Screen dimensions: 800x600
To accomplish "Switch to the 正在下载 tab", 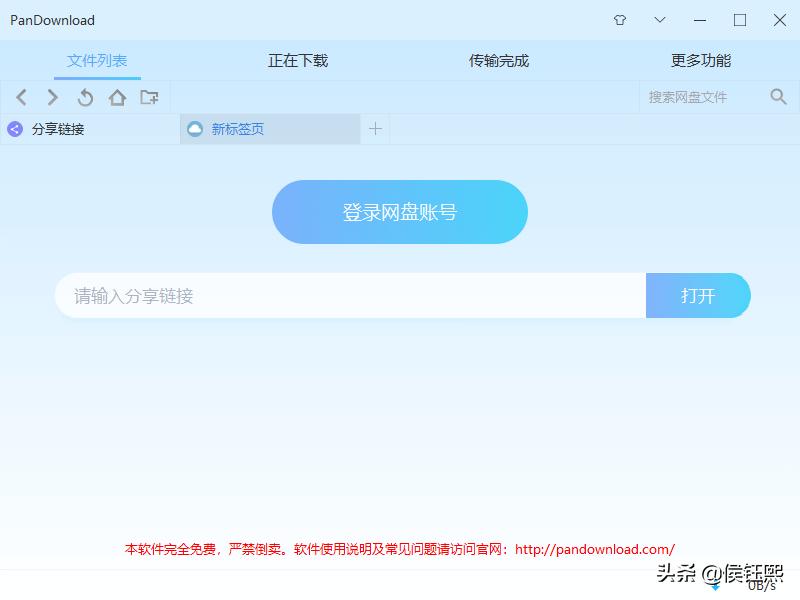I will [x=297, y=60].
